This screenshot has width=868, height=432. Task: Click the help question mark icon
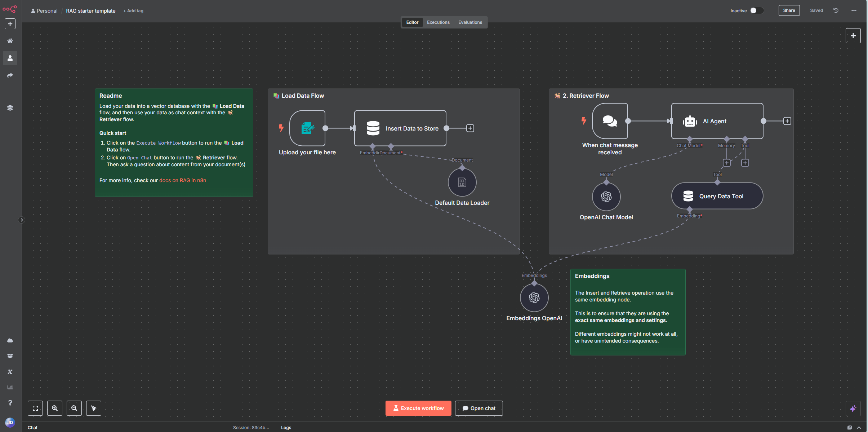coord(10,403)
